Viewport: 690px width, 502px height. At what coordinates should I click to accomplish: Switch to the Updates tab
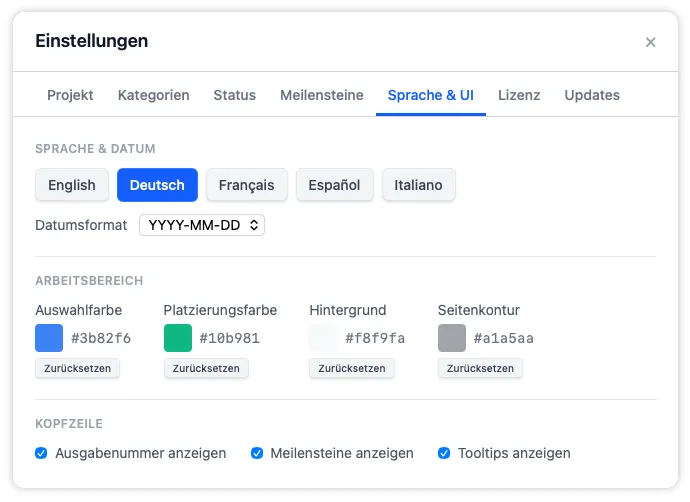[592, 95]
